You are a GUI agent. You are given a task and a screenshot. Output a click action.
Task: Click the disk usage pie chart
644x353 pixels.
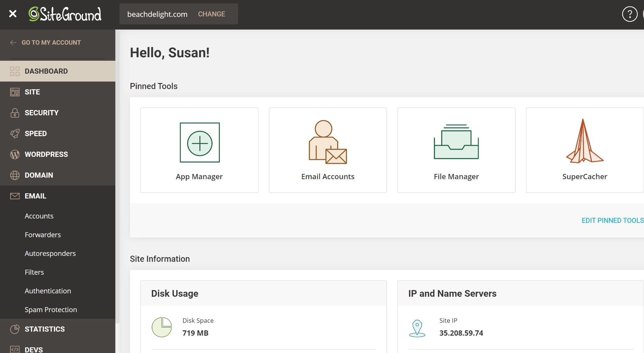pyautogui.click(x=162, y=327)
